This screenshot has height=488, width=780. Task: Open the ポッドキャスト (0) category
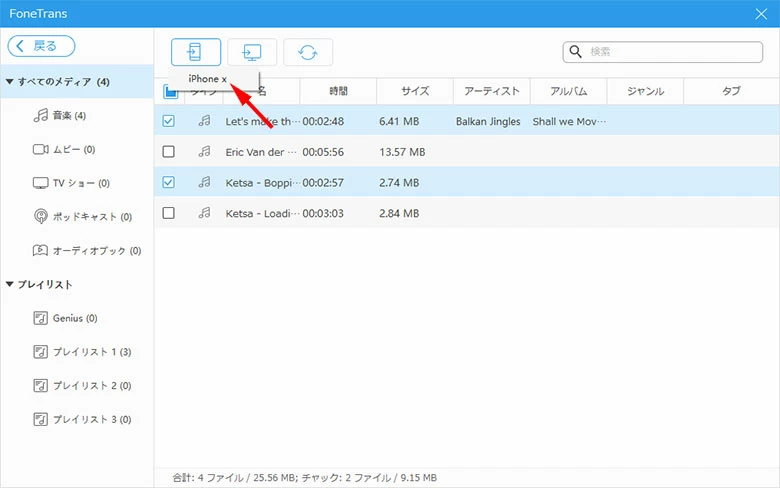point(88,217)
